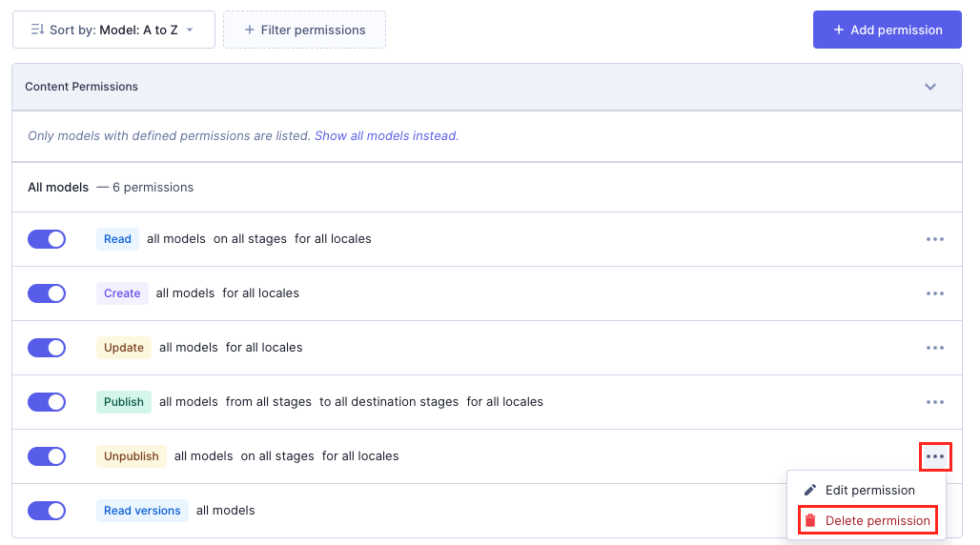The height and width of the screenshot is (545, 980).
Task: Choose Delete permission in the menu
Action: [x=876, y=520]
